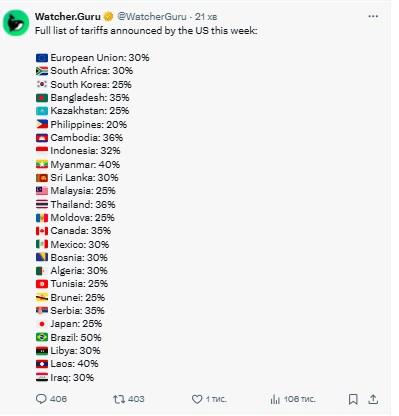This screenshot has height=416, width=399.
Task: Click the 403 reposts count
Action: click(136, 399)
